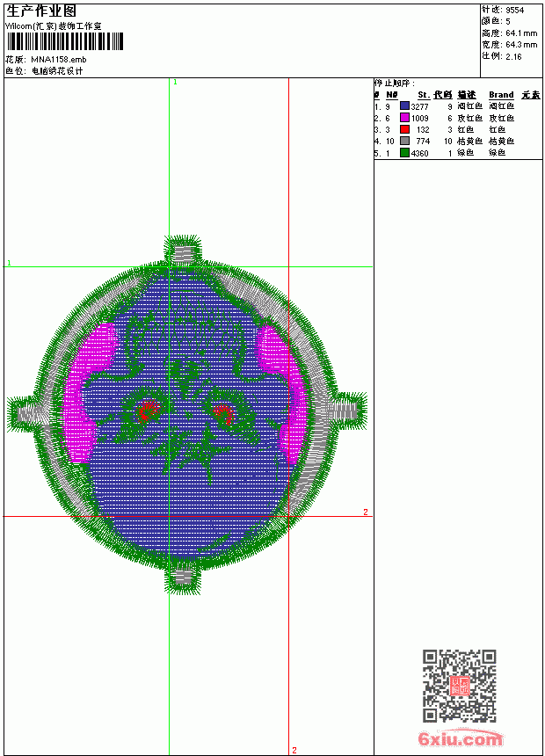Click the QR code graphic
Viewport: 545px width, 756px height.
click(459, 686)
